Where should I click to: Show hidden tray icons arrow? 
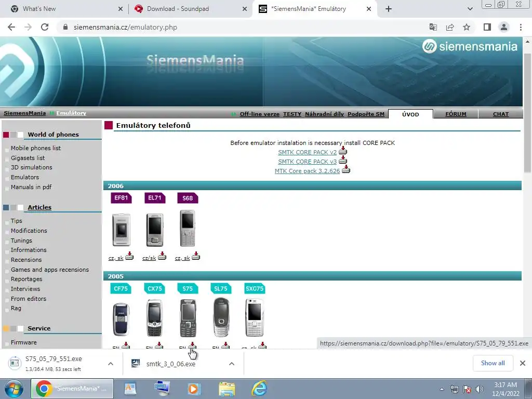[442, 390]
